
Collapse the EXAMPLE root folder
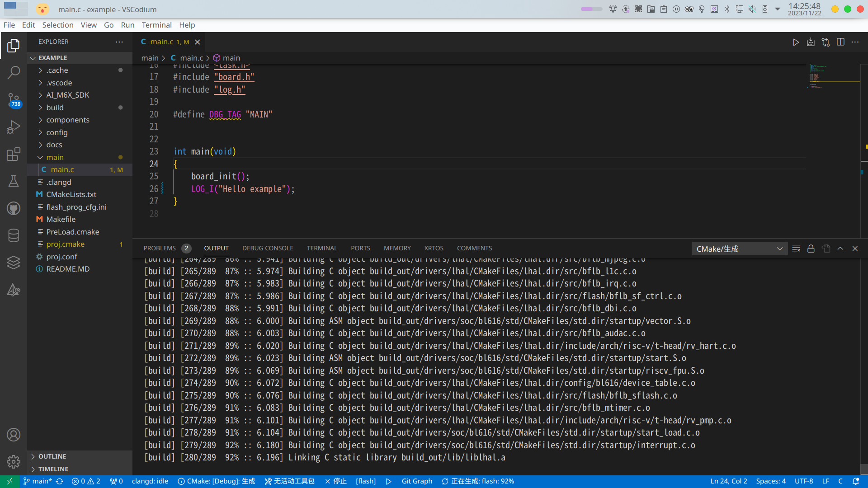(80, 58)
